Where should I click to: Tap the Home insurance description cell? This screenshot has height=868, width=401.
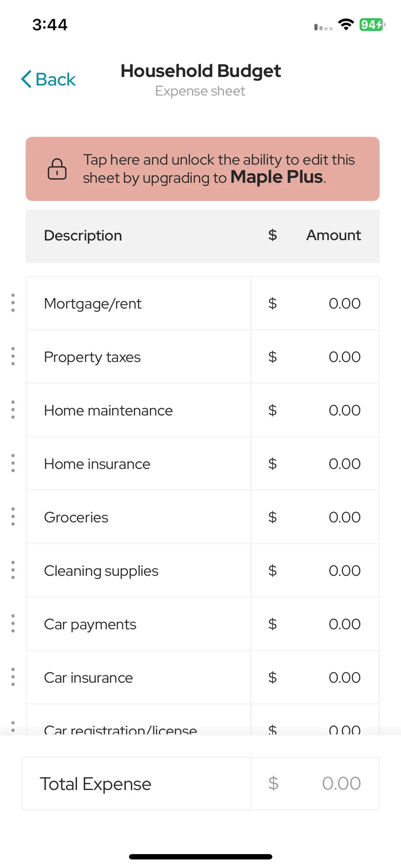coord(139,464)
